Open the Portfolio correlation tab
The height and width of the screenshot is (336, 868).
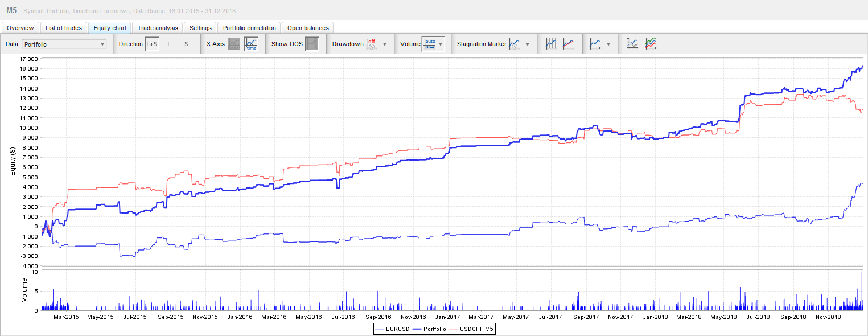coord(249,28)
